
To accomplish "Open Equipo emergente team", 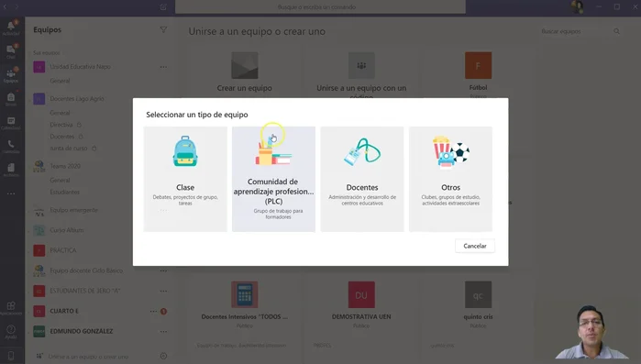I will (73, 210).
